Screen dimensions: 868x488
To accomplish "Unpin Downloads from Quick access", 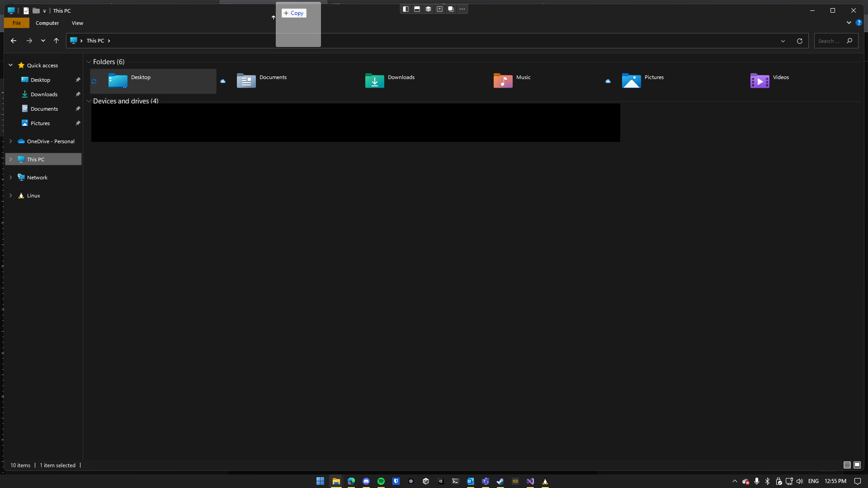I will pyautogui.click(x=78, y=94).
